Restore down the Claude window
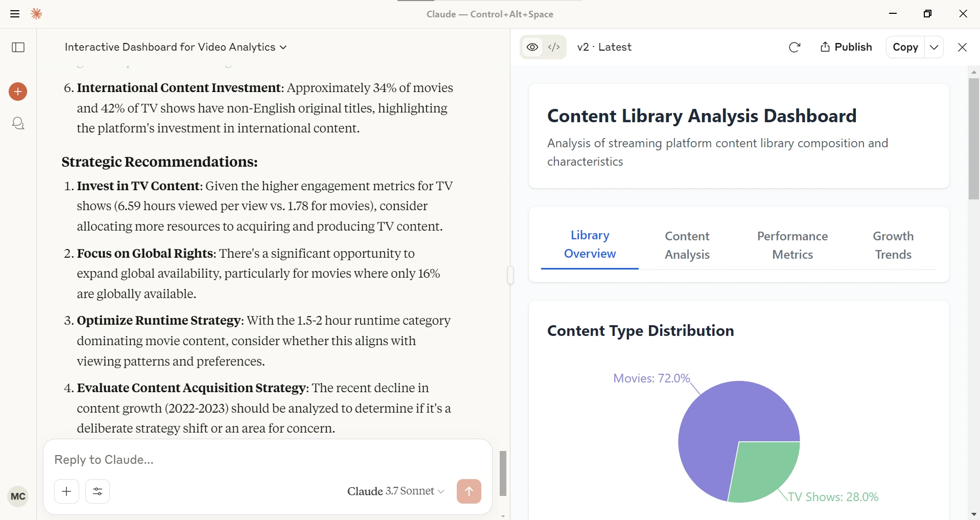 (928, 14)
